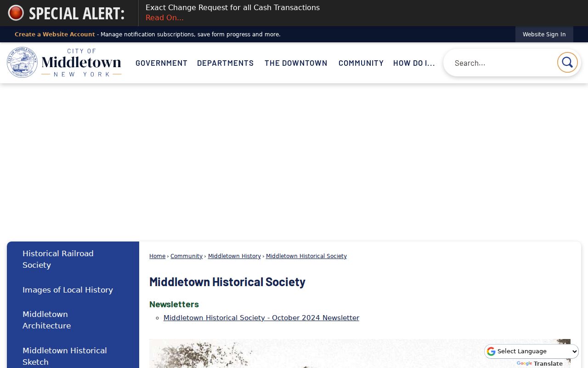The image size is (588, 368).
Task: Click the search magnifier icon button
Action: point(567,63)
